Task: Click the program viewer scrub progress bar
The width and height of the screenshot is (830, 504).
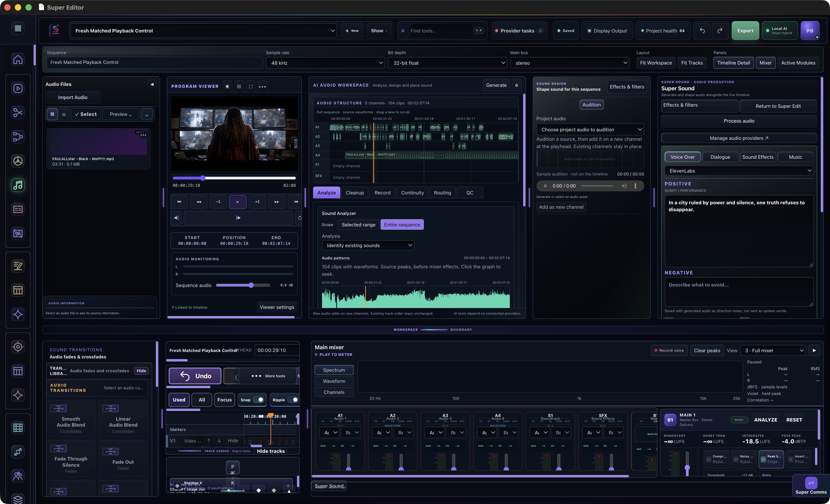Action: point(234,178)
